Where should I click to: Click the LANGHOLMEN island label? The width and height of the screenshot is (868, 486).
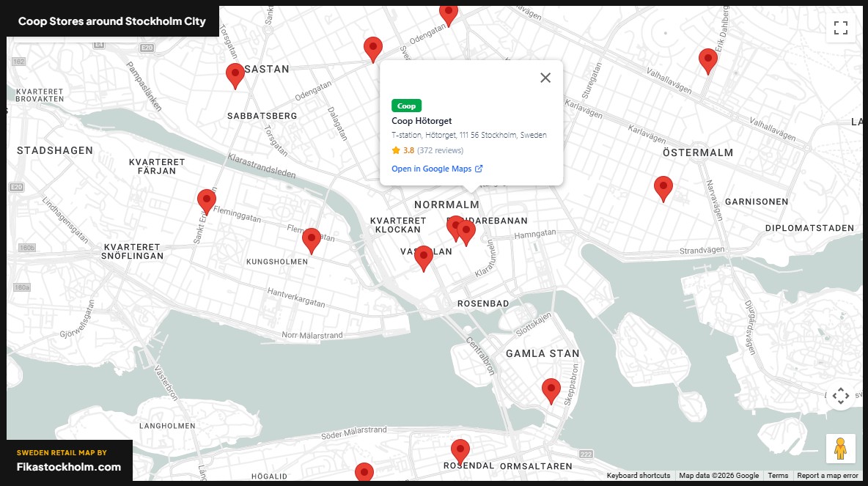pyautogui.click(x=167, y=426)
